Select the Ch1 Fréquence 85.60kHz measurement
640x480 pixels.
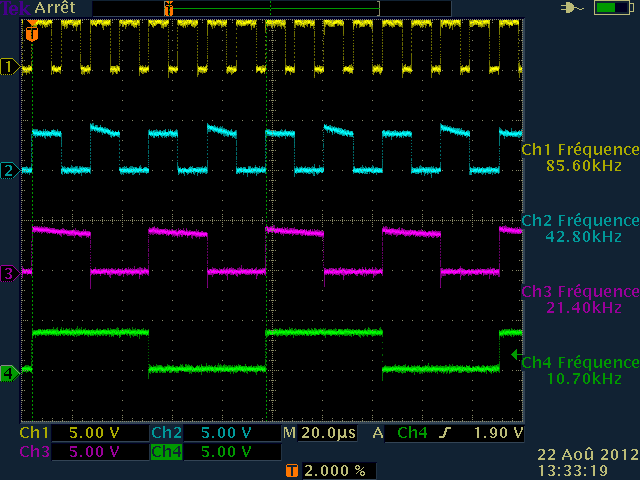[x=579, y=157]
